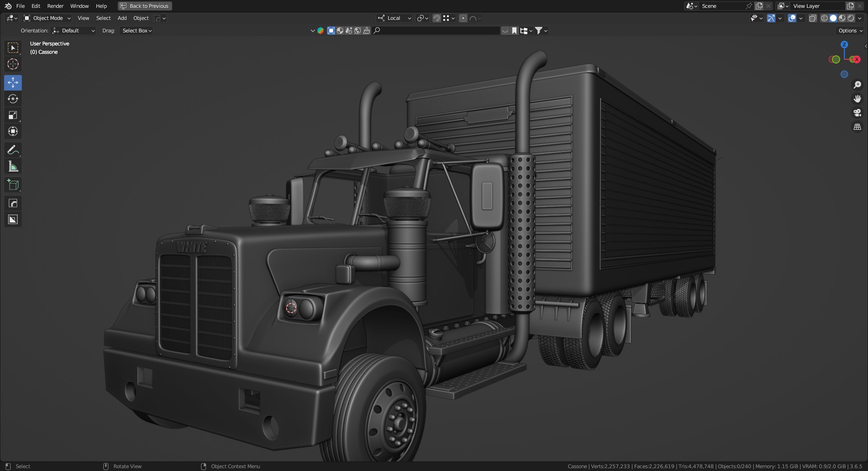Click the asset library colored cube icon
Image resolution: width=868 pixels, height=471 pixels.
point(320,31)
